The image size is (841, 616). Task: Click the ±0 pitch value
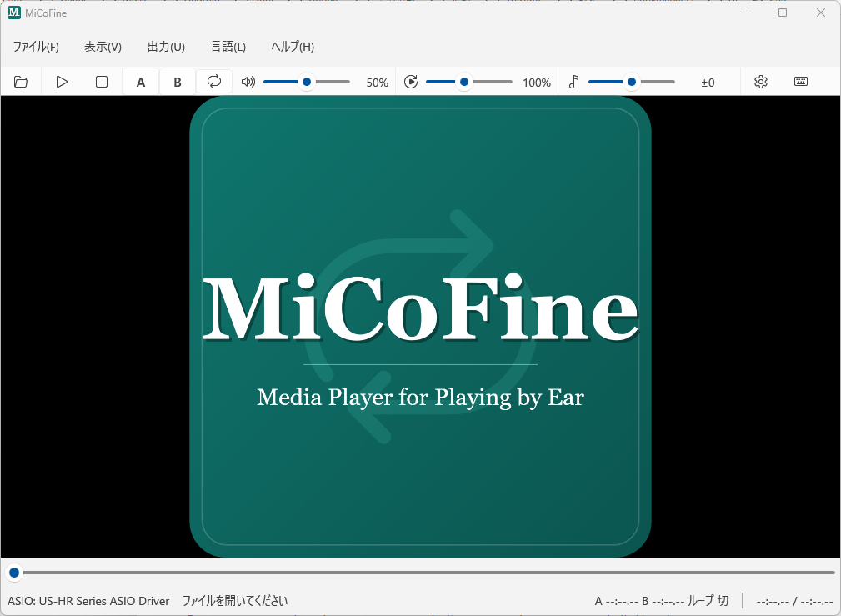[708, 83]
